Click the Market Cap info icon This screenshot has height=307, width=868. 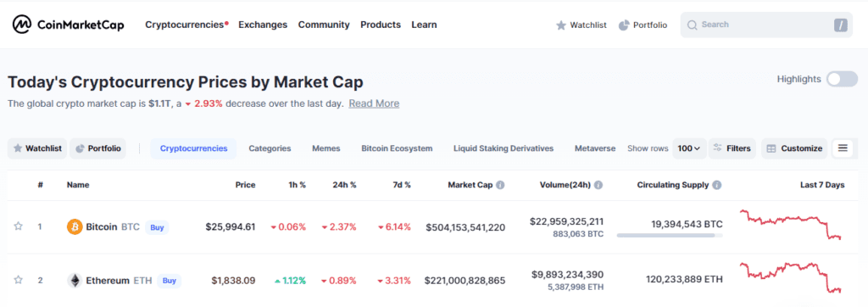tap(500, 185)
